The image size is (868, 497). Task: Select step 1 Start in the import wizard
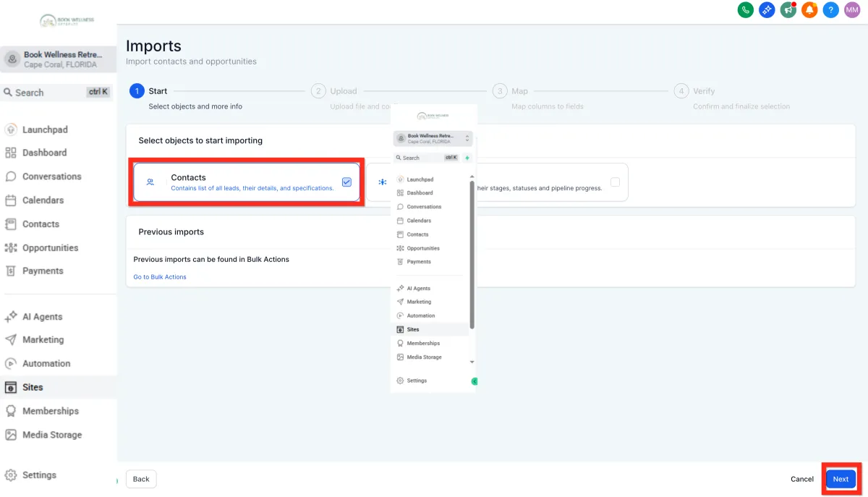tap(148, 91)
